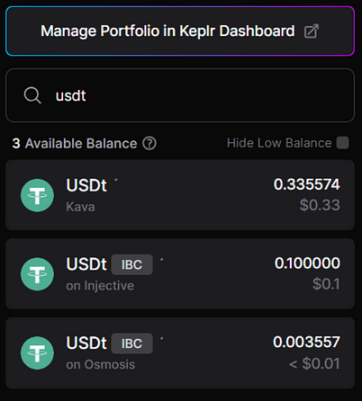Click the 0.100000 Injective USDt balance

click(307, 263)
